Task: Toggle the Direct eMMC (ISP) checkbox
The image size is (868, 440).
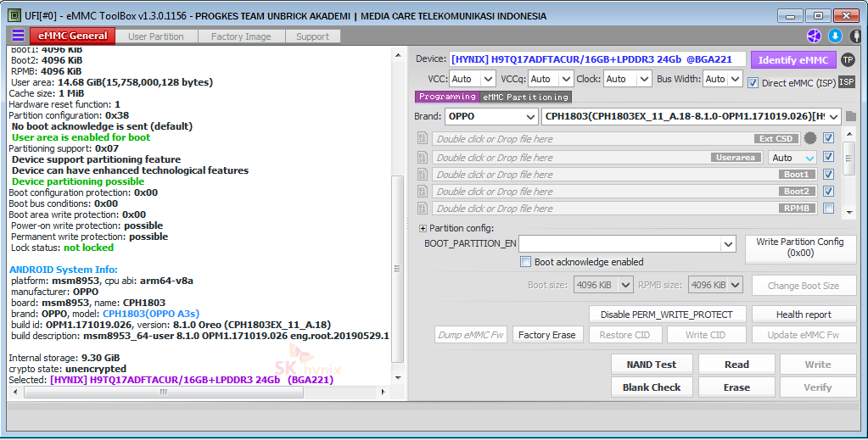Action: click(x=753, y=82)
